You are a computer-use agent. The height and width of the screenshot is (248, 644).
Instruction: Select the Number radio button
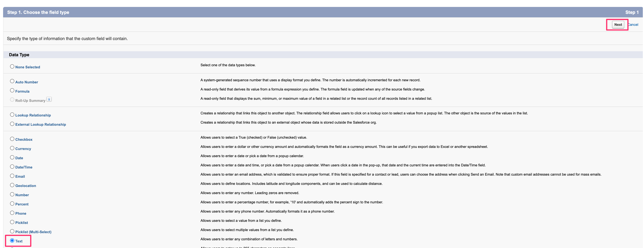point(12,194)
